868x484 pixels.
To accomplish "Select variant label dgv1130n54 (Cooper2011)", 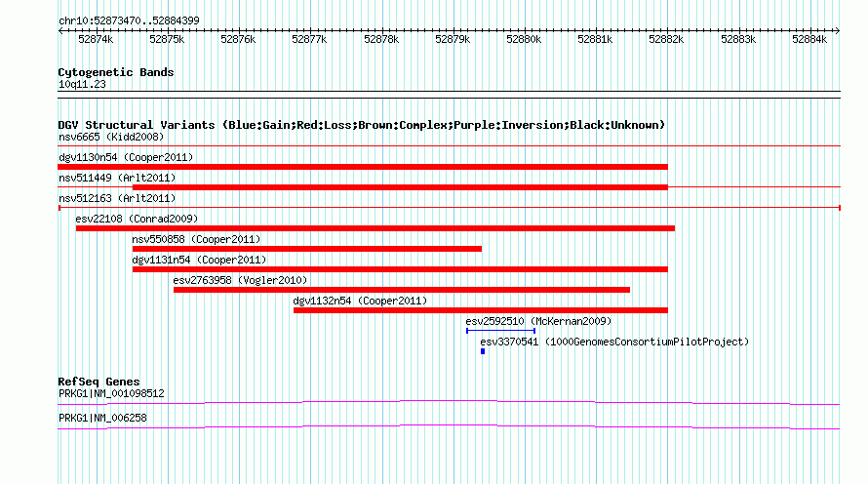I will click(x=126, y=157).
